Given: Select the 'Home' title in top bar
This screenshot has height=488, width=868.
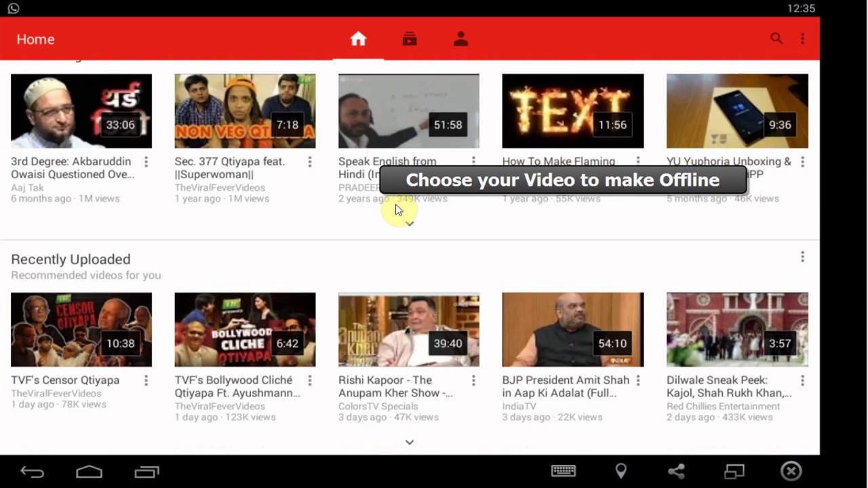Looking at the screenshot, I should pyautogui.click(x=35, y=39).
